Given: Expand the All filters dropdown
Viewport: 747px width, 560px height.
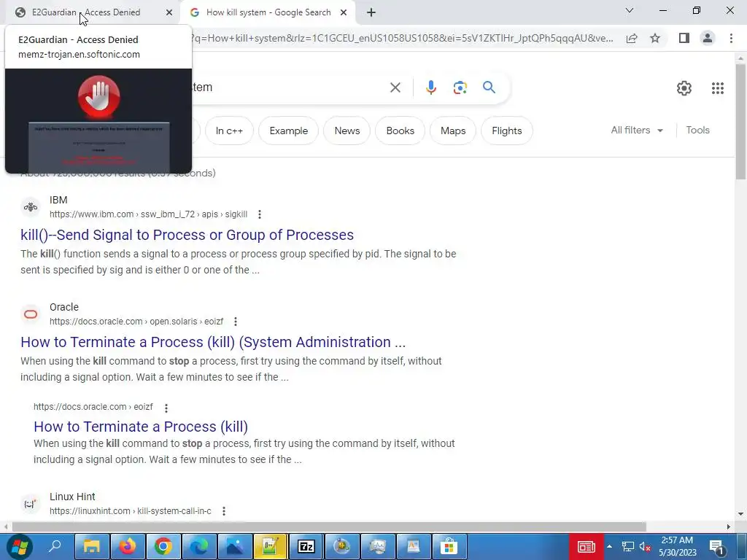Looking at the screenshot, I should pyautogui.click(x=637, y=130).
